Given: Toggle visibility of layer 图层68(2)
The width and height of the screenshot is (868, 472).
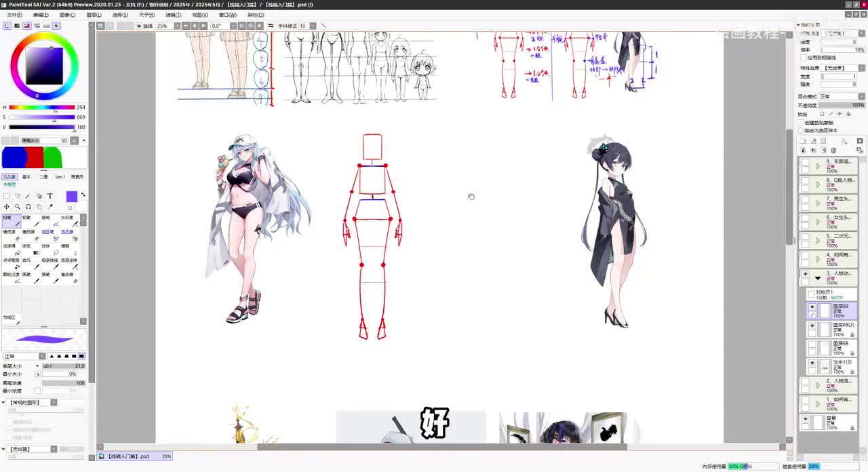Looking at the screenshot, I should point(812,326).
